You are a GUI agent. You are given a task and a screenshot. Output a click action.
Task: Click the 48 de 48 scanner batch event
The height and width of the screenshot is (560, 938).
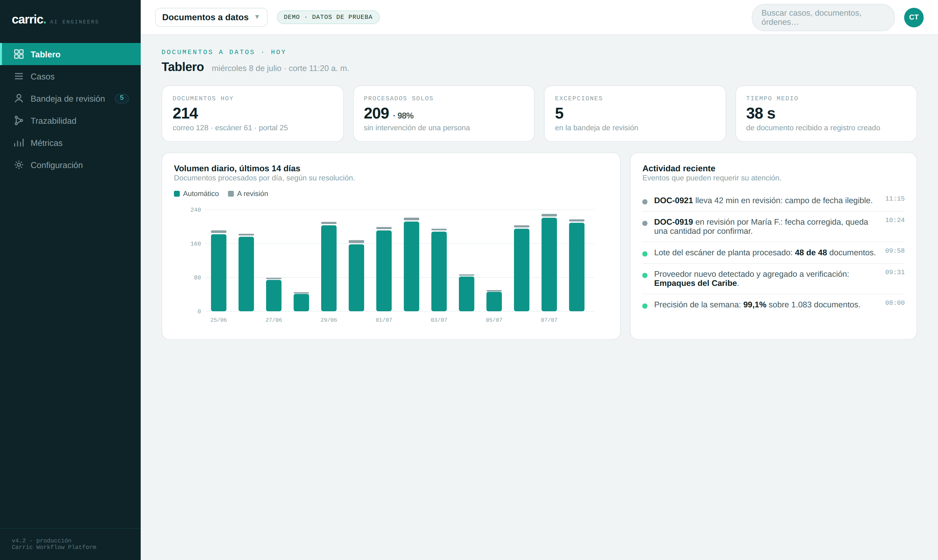pos(774,252)
